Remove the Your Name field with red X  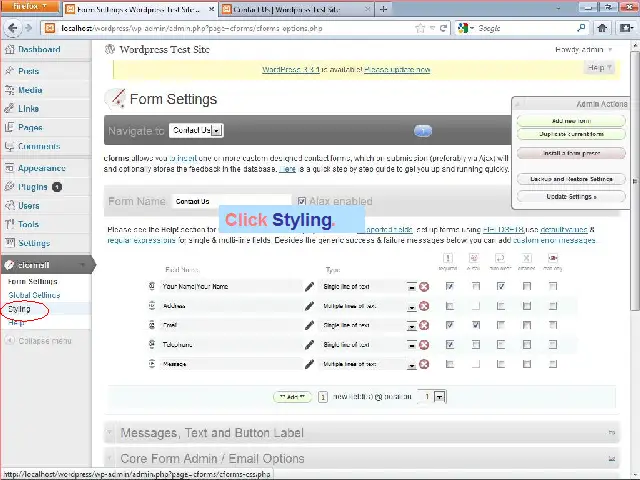(x=424, y=287)
